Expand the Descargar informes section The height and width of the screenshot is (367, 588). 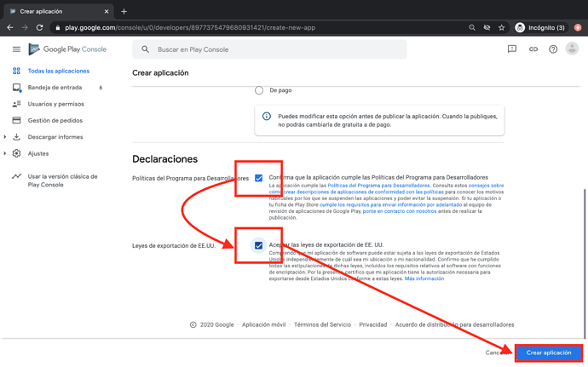click(5, 137)
